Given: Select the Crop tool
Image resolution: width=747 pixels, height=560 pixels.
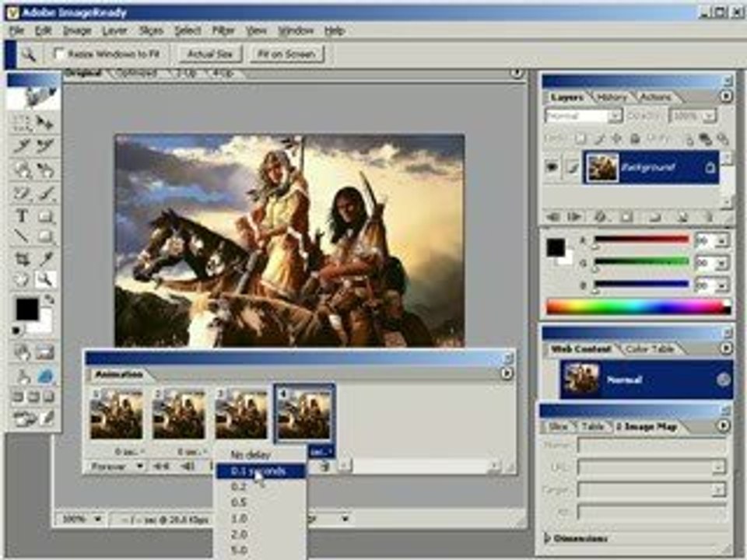Looking at the screenshot, I should tap(22, 258).
